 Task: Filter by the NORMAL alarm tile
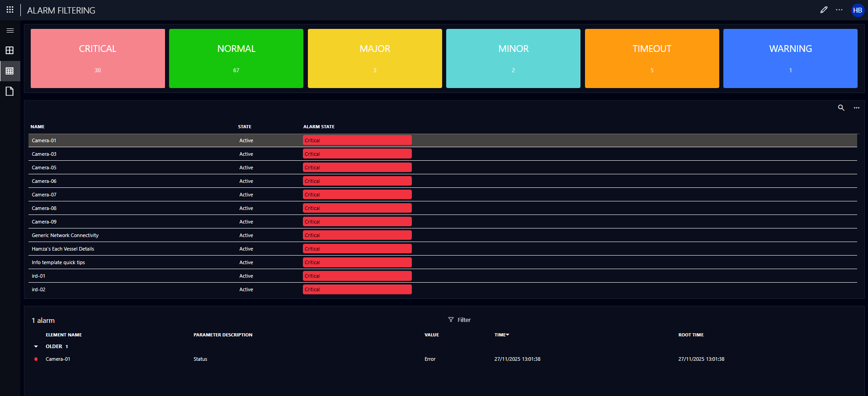click(x=236, y=58)
